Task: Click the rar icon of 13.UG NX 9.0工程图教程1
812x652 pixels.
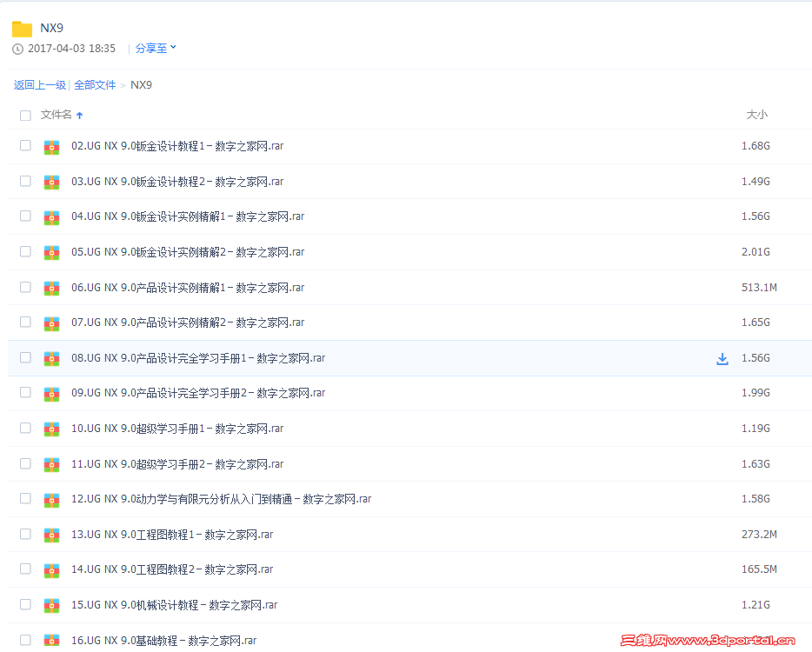Action: tap(51, 536)
